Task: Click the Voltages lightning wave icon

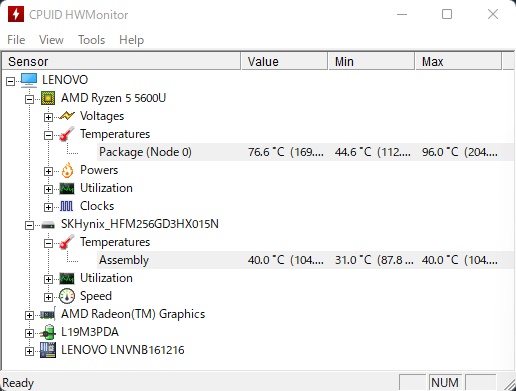Action: click(x=67, y=116)
